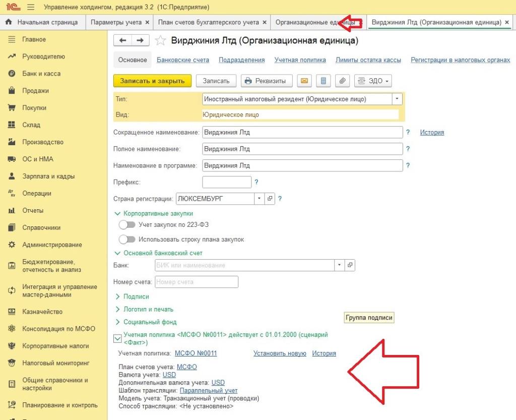The height and width of the screenshot is (420, 516).
Task: Open the Тип dropdown list
Action: [398, 99]
